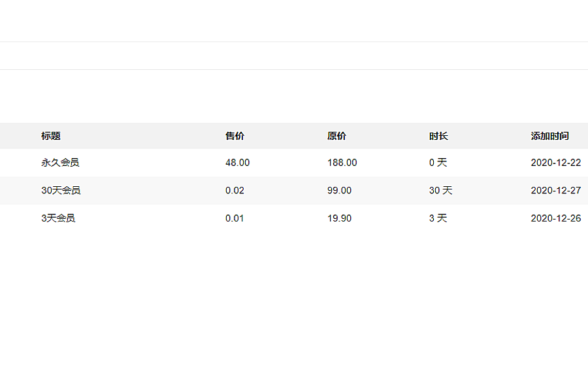
Task: Click the 原价 column header
Action: click(336, 136)
